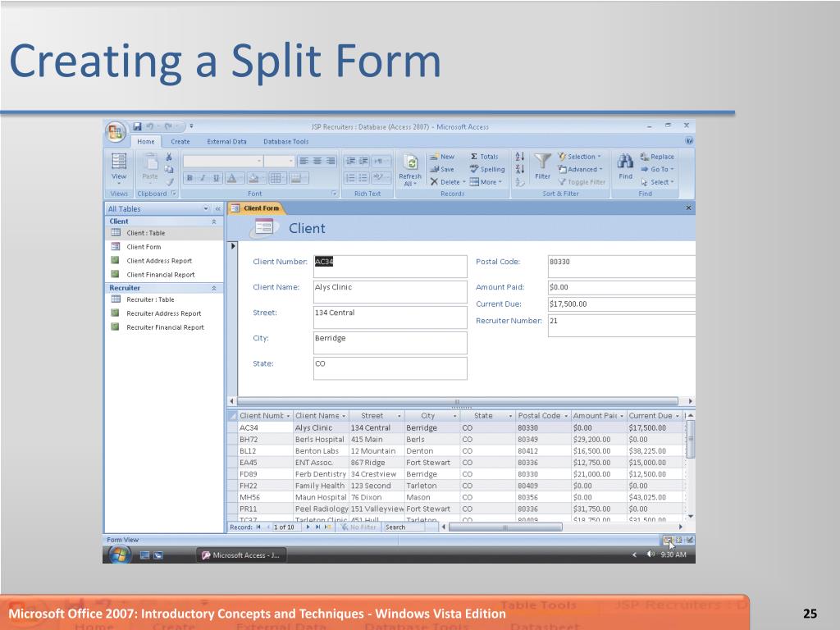Center text in Font group
This screenshot has width=840, height=630.
pyautogui.click(x=317, y=161)
